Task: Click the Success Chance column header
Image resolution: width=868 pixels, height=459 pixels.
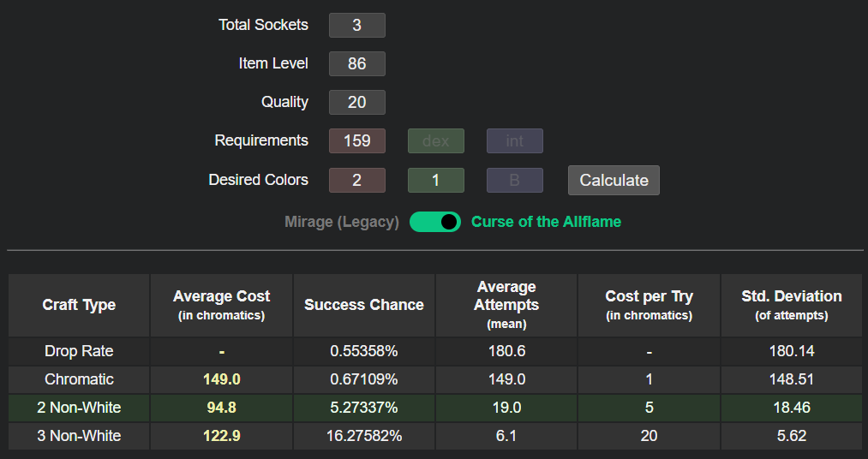Action: tap(364, 305)
